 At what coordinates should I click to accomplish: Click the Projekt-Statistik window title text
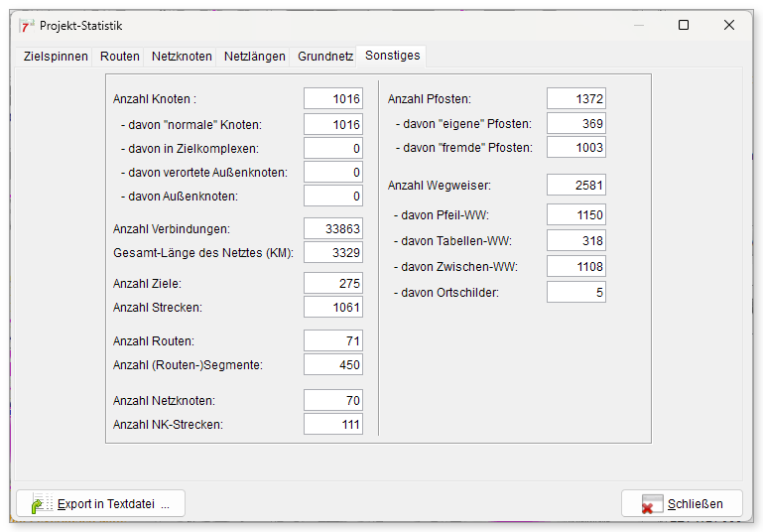tap(80, 26)
